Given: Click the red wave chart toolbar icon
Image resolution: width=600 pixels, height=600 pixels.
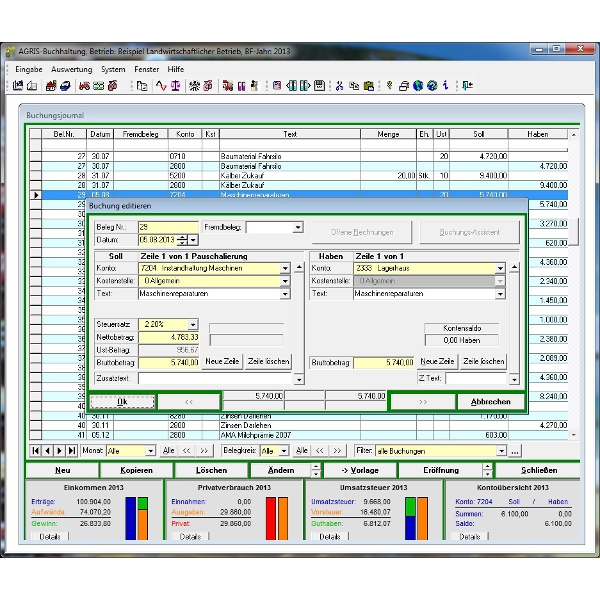Looking at the screenshot, I should coord(159,86).
